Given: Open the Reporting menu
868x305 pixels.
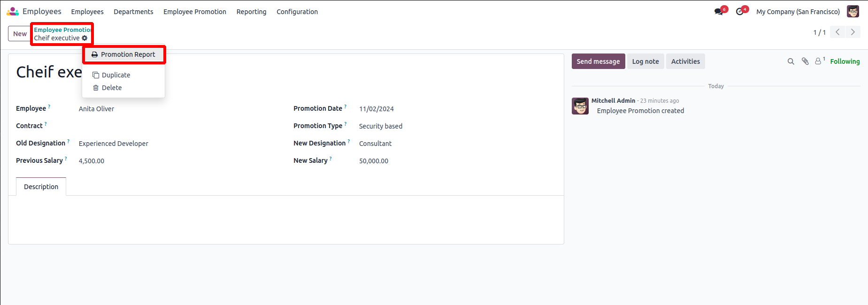Looking at the screenshot, I should pos(251,12).
